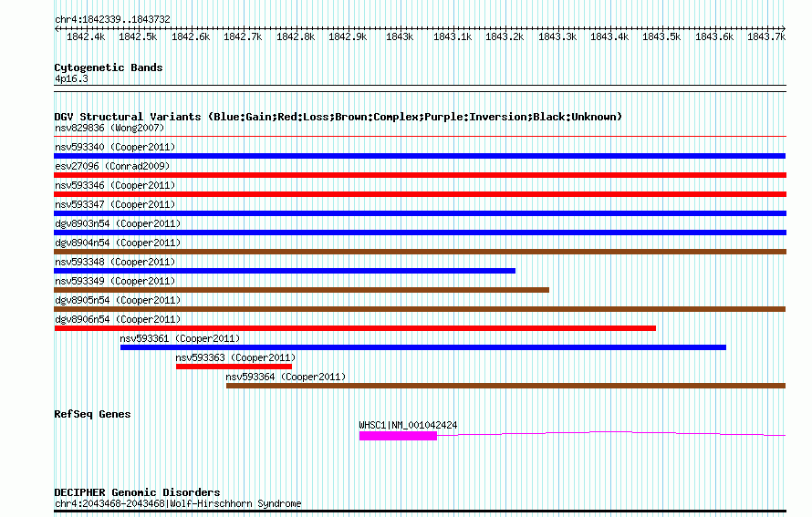Open the nsv593361 (Cooper2011) label
This screenshot has height=517, width=812.
181,338
